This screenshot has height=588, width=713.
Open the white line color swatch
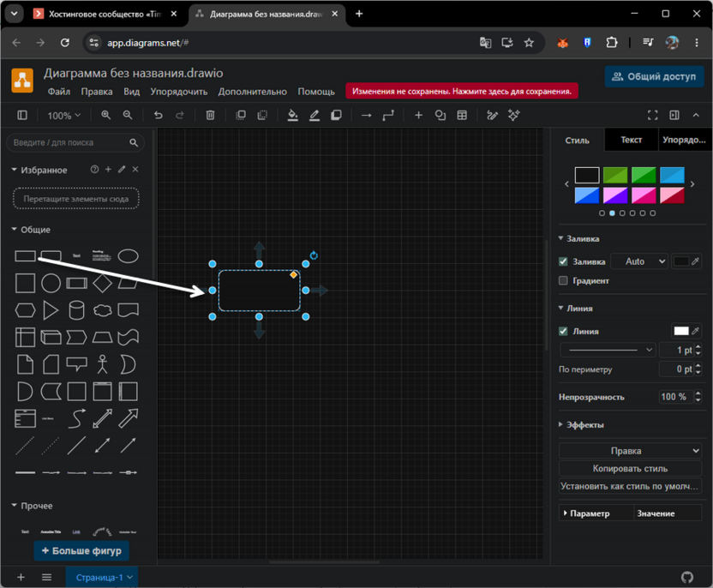[x=680, y=331]
